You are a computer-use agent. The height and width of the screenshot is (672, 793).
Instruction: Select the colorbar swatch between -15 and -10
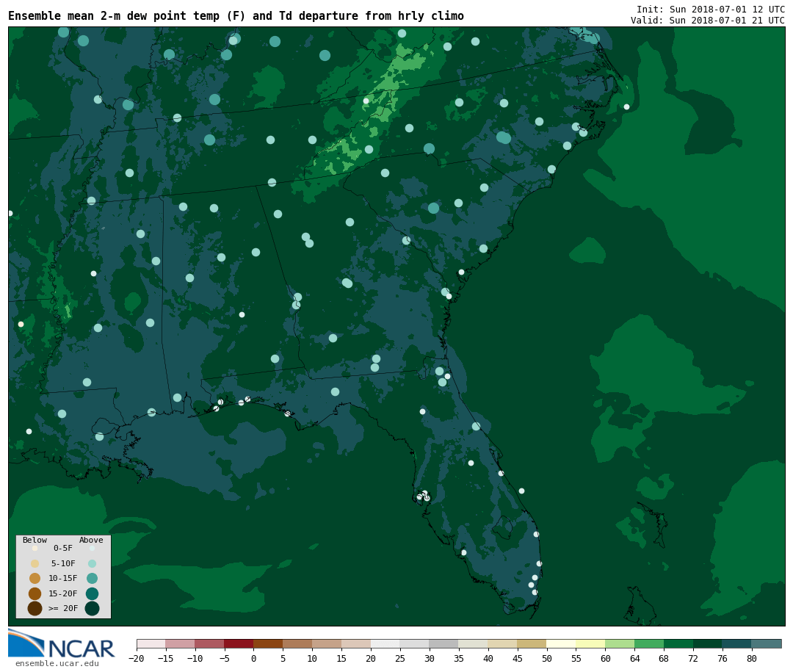click(180, 643)
